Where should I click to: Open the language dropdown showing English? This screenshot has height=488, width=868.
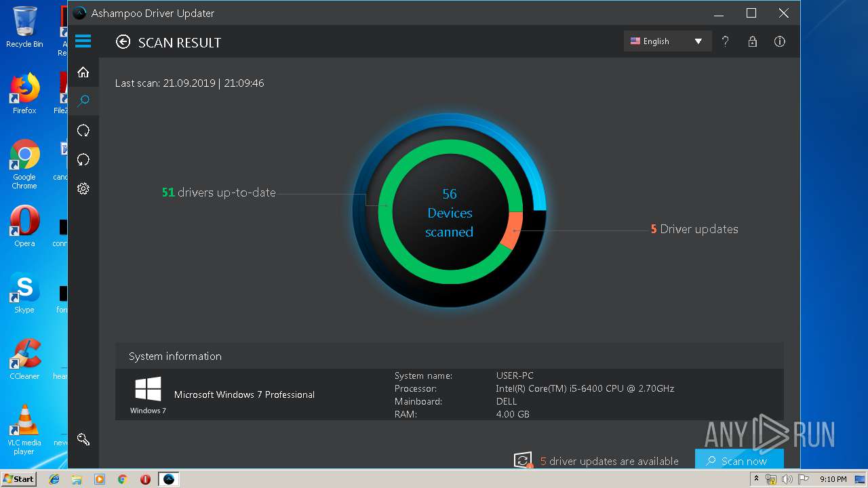click(x=667, y=41)
